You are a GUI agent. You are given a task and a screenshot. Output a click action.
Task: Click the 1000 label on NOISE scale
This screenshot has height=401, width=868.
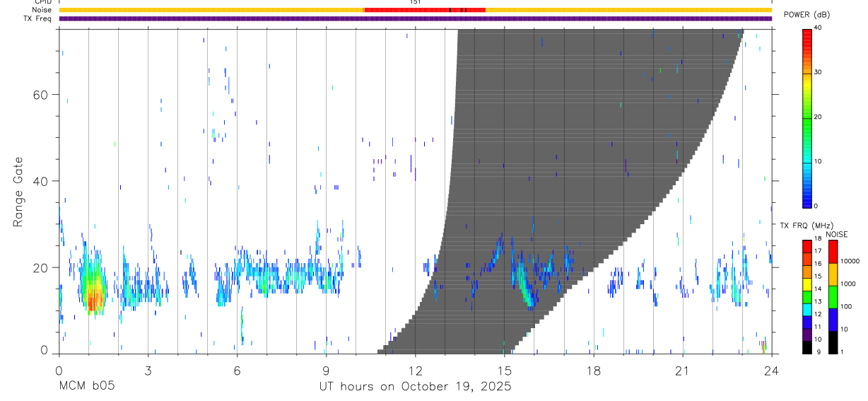click(x=848, y=284)
